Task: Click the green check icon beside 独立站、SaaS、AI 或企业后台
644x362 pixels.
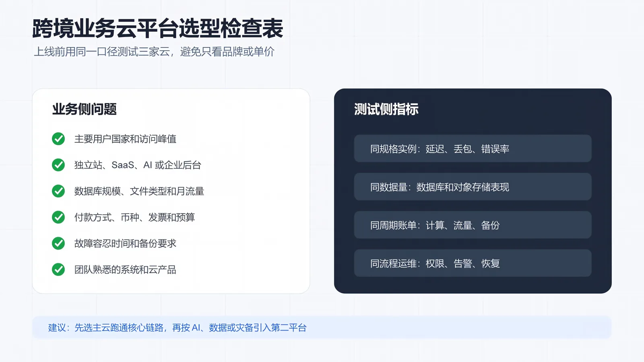Action: 58,165
